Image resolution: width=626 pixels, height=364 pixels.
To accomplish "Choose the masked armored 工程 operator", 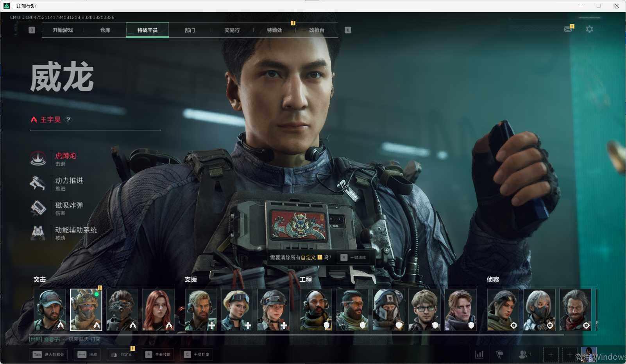I will click(x=388, y=310).
